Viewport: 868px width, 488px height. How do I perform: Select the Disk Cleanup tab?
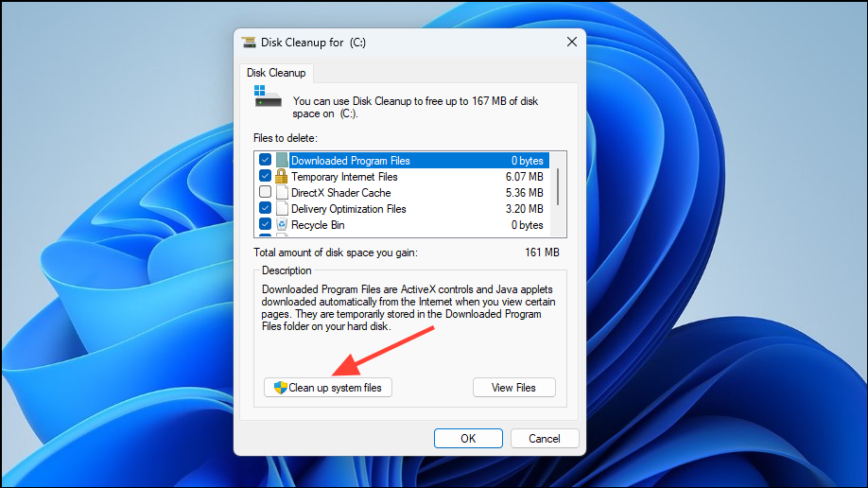tap(276, 73)
